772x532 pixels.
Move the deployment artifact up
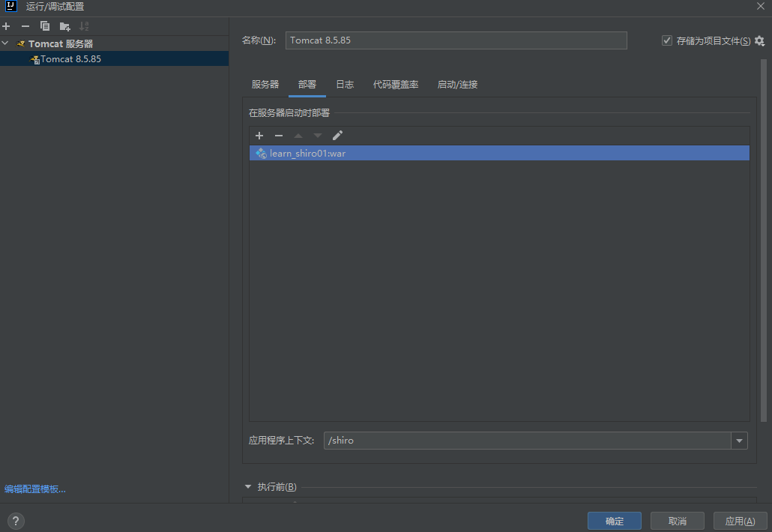coord(298,136)
